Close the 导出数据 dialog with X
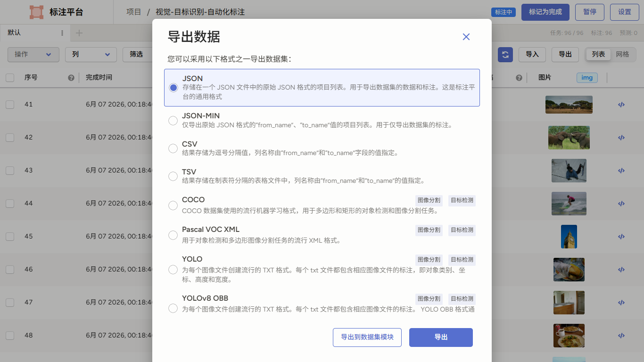The width and height of the screenshot is (644, 362). click(x=466, y=37)
